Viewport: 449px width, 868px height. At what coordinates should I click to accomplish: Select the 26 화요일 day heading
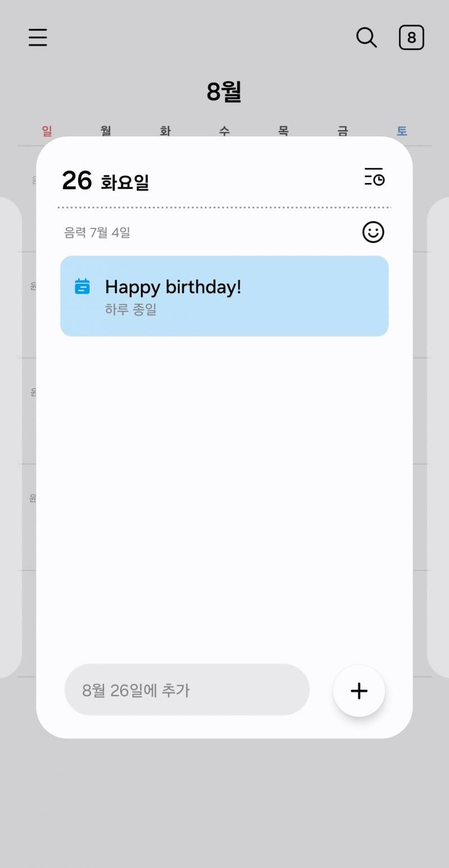tap(105, 179)
